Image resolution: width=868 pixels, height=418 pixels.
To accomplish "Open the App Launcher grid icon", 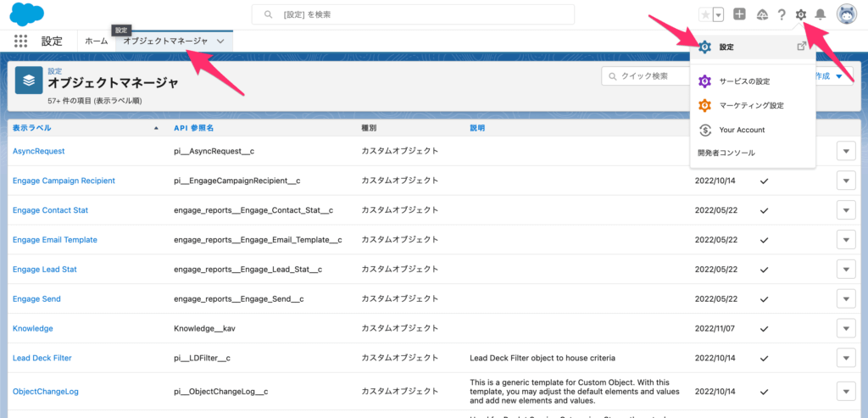I will click(21, 41).
